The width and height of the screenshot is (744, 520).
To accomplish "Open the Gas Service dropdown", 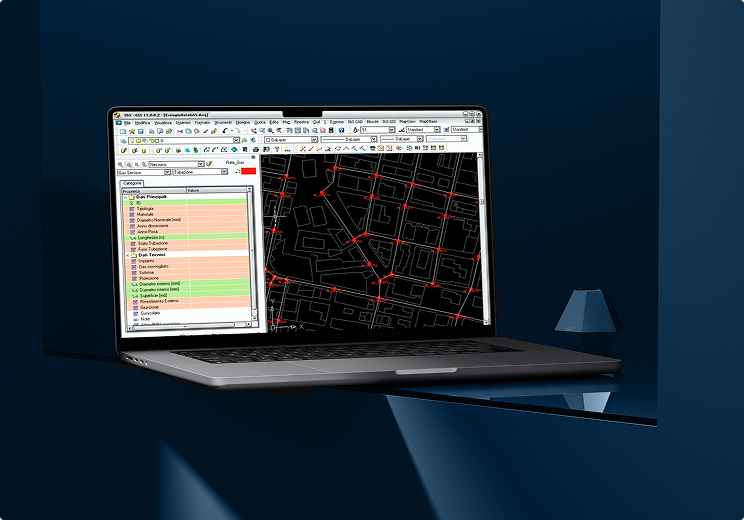I will tap(165, 172).
